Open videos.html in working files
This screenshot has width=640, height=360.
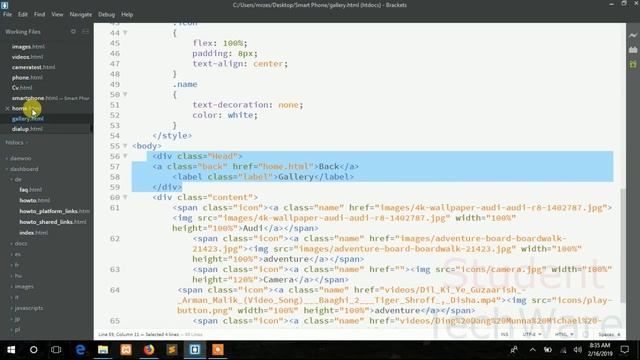point(27,57)
